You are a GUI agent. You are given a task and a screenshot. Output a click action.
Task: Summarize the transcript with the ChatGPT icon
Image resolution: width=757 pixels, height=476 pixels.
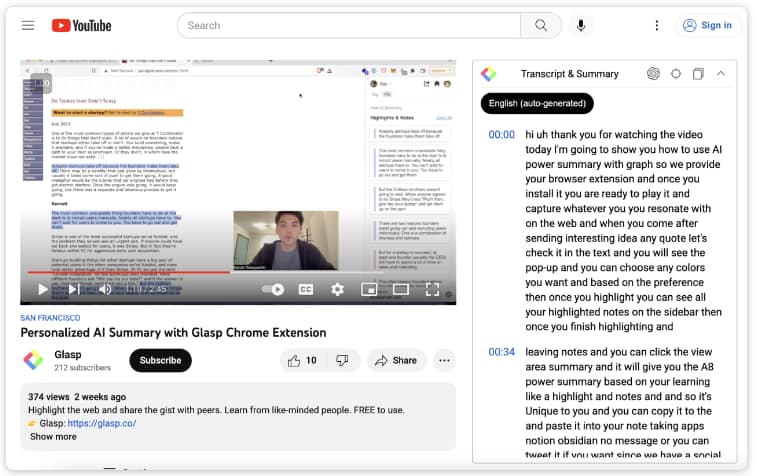click(x=653, y=73)
